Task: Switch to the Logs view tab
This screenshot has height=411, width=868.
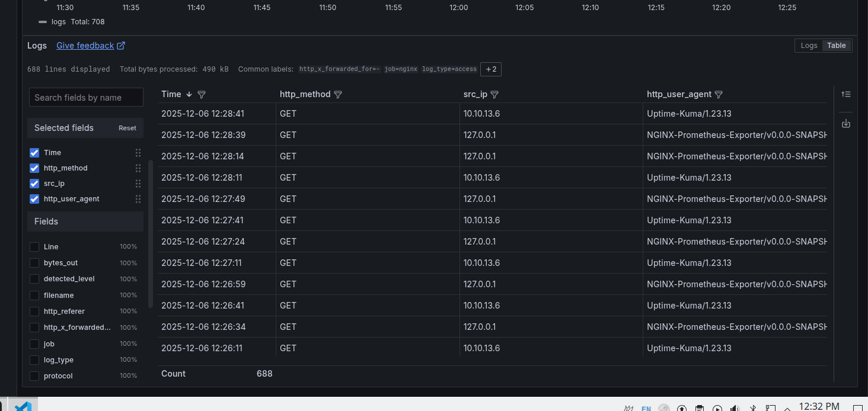Action: click(809, 46)
